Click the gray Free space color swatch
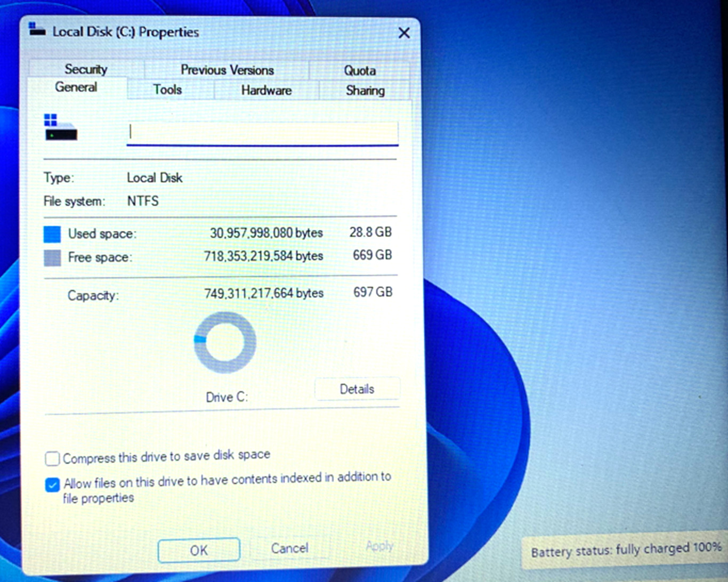 52,258
